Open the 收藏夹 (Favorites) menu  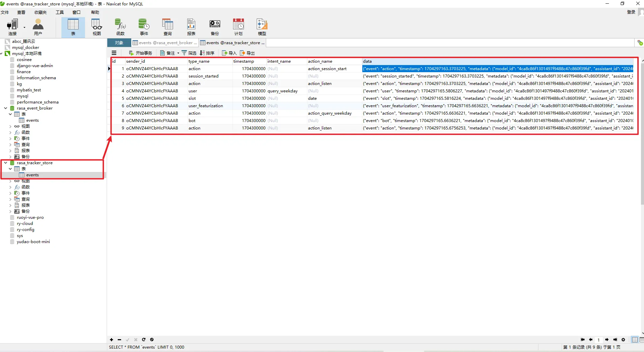click(40, 12)
